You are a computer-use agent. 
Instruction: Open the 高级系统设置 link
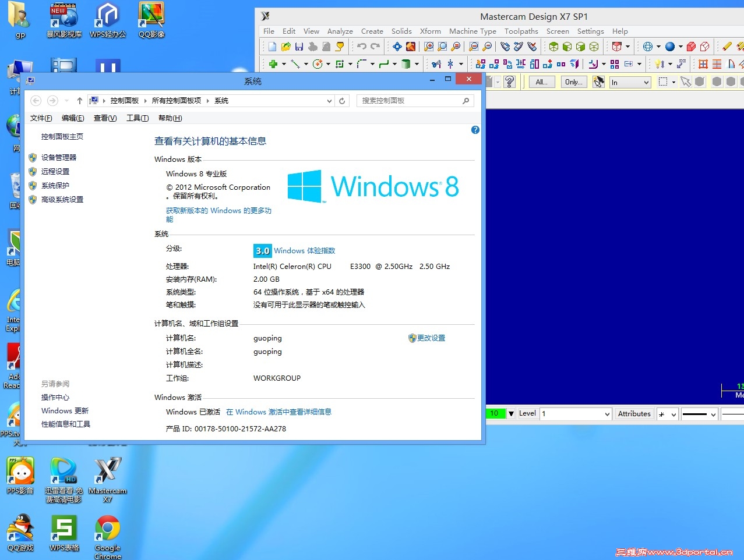[62, 199]
